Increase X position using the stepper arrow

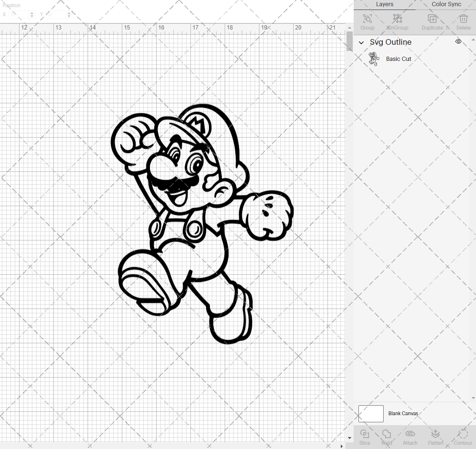[31, 13]
